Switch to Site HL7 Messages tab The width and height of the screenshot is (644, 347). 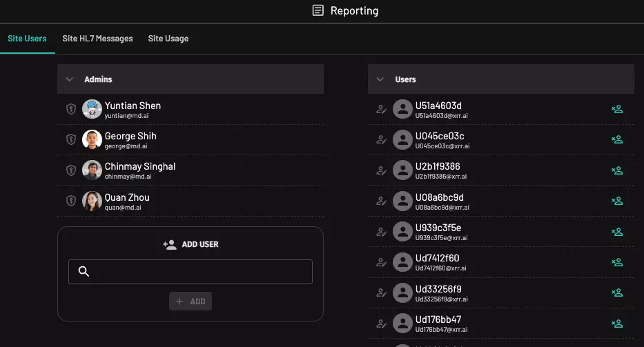pos(97,39)
